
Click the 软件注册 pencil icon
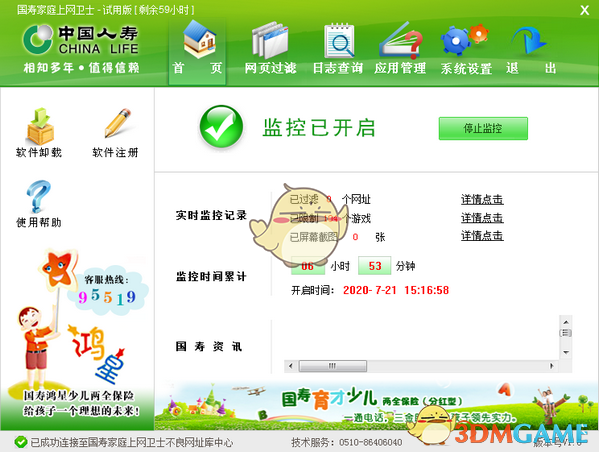pyautogui.click(x=117, y=123)
